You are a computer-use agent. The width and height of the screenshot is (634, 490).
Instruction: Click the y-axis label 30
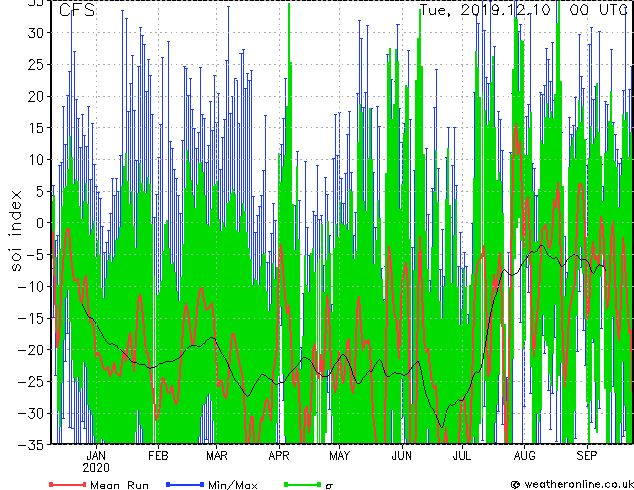click(36, 33)
